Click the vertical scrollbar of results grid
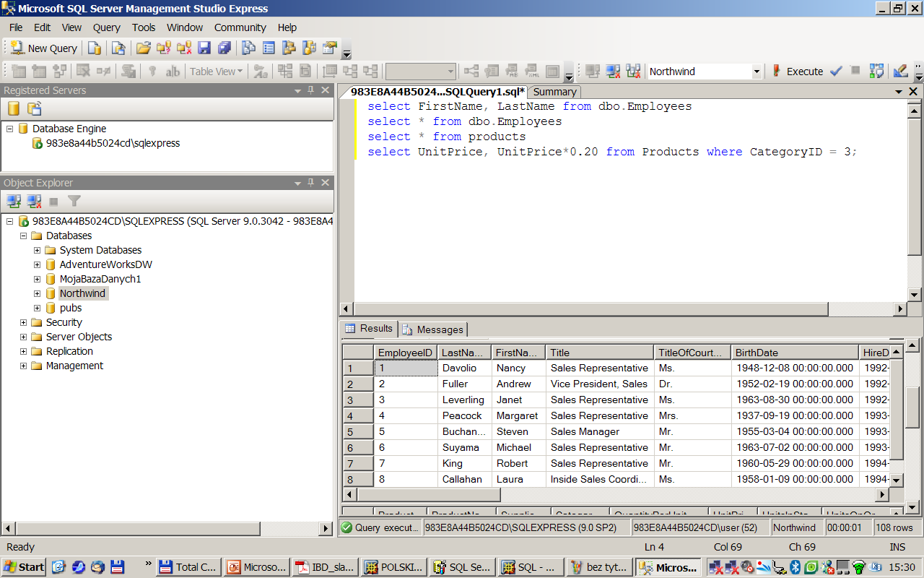This screenshot has height=578, width=924. coord(896,415)
